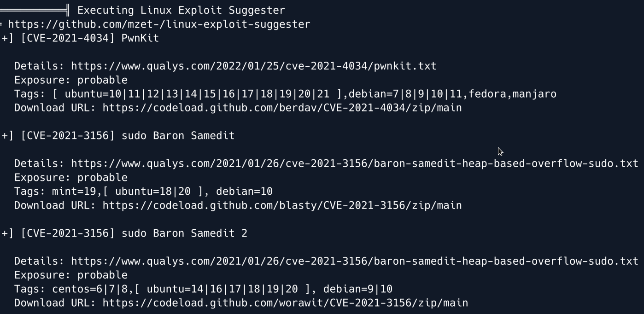Image resolution: width=644 pixels, height=314 pixels.
Task: Click the "Executing Linux Exploit Suggester" title
Action: click(x=181, y=10)
